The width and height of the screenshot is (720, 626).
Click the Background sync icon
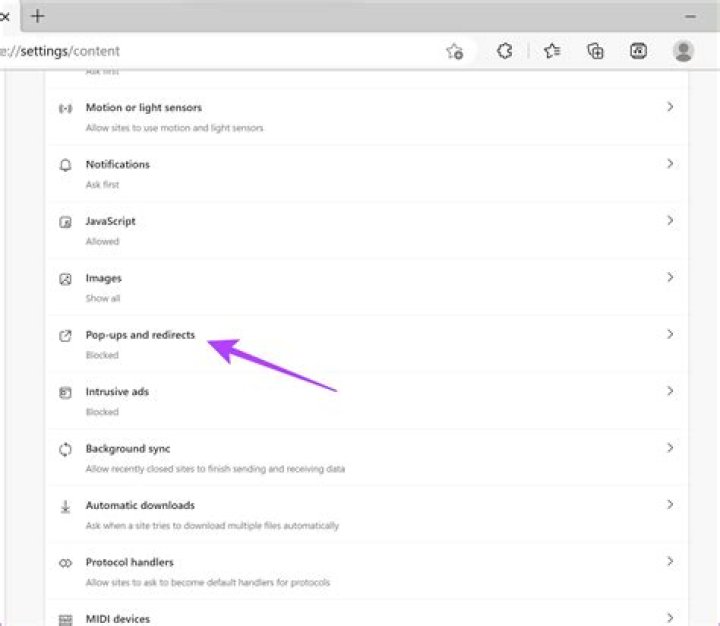point(66,450)
